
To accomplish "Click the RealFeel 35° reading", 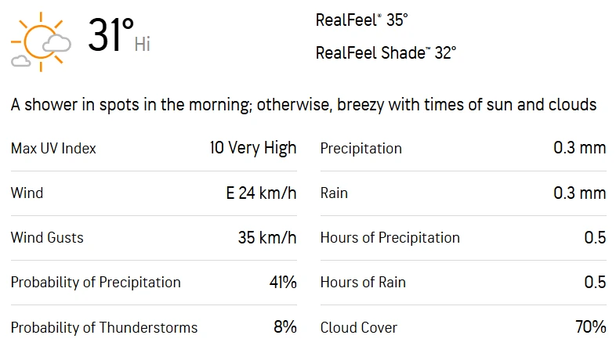I will [x=361, y=20].
